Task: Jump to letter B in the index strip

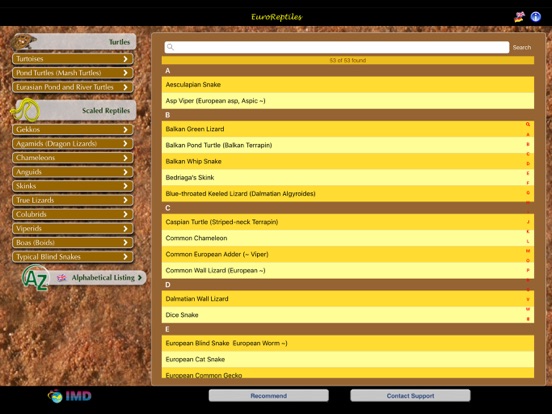Action: 528,144
